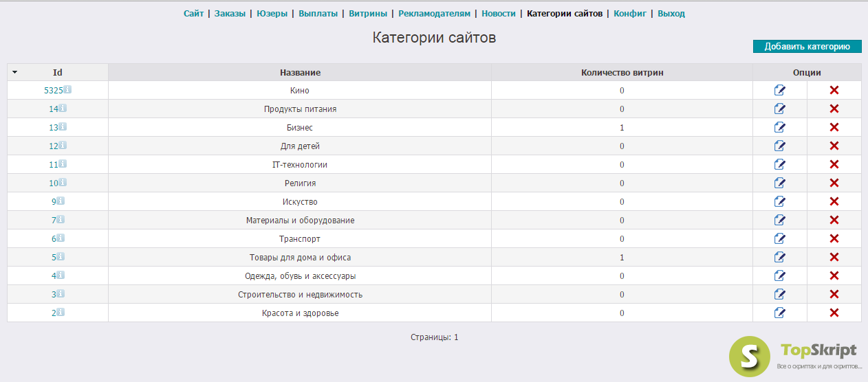The height and width of the screenshot is (382, 868).
Task: Edit the Религия category
Action: 780,183
